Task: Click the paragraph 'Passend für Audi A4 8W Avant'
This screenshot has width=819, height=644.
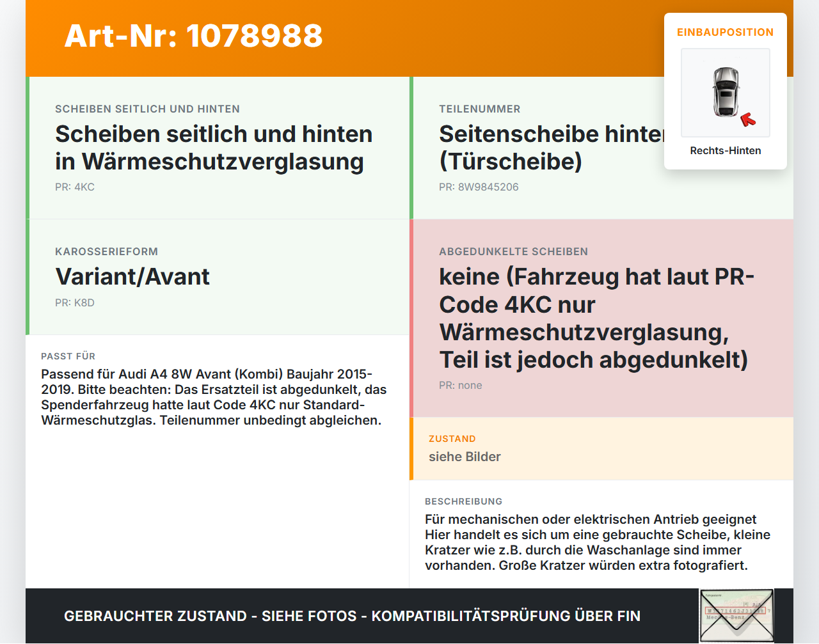Action: click(x=214, y=397)
